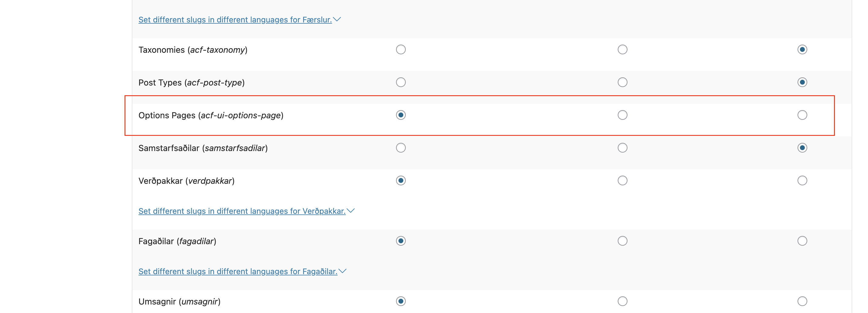Select last radio option for Umsagnir row
This screenshot has width=868, height=313.
click(x=802, y=301)
